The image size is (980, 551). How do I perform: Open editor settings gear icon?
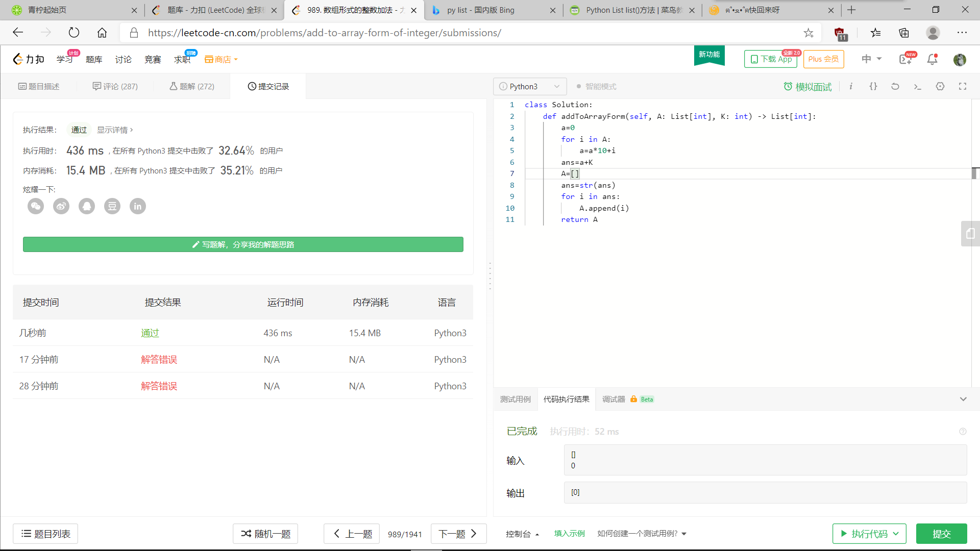coord(940,86)
